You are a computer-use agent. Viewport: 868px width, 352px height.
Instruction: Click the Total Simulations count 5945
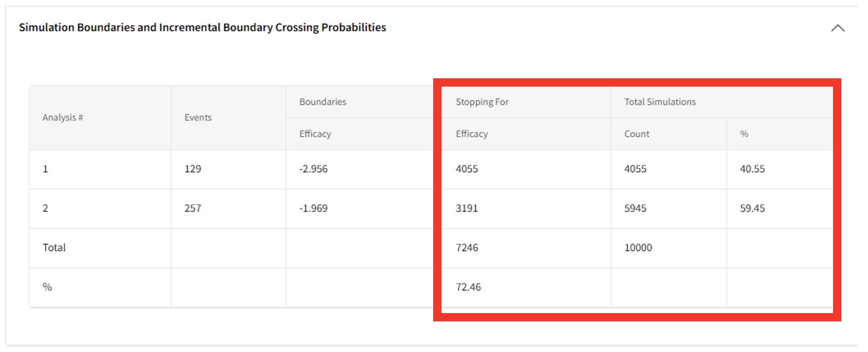coord(635,208)
